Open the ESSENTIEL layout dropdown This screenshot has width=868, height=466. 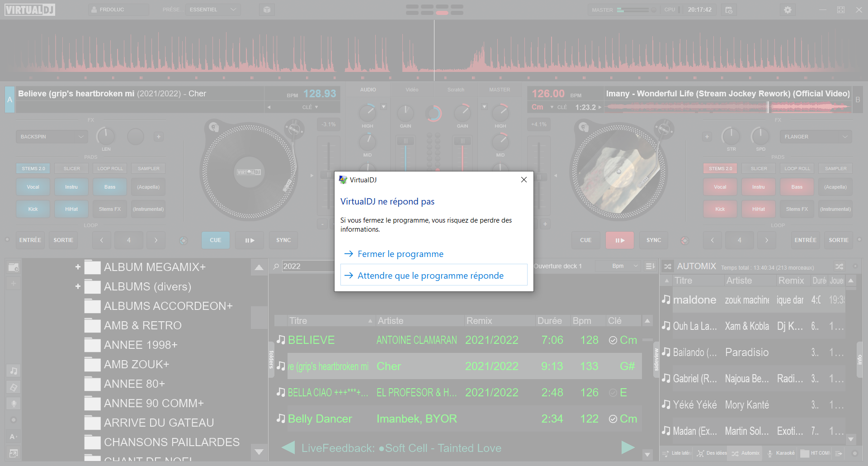(x=213, y=10)
